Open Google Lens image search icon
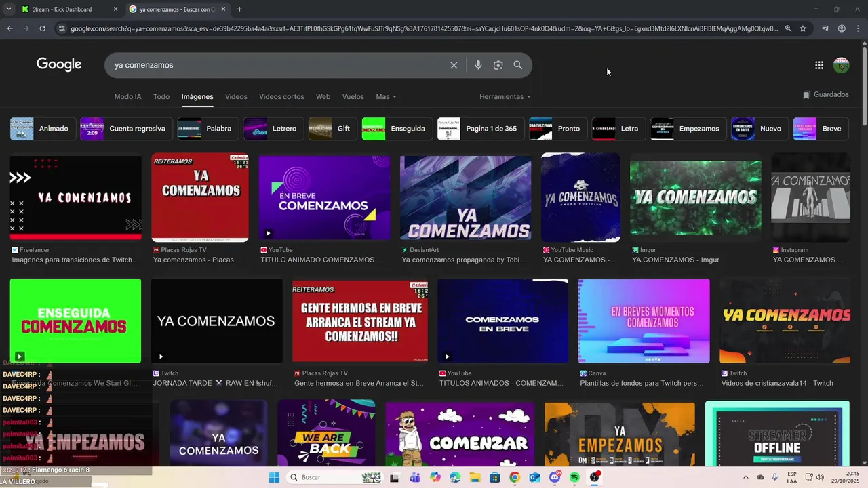This screenshot has width=868, height=488. point(498,65)
